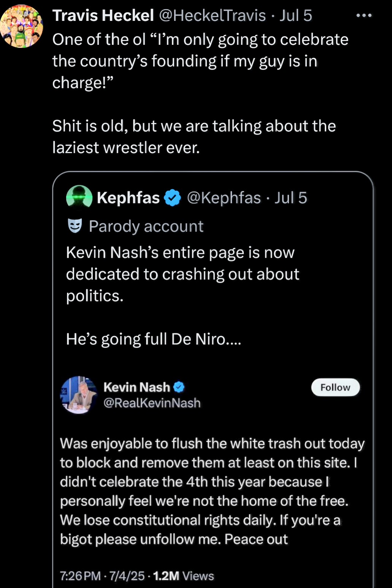The image size is (392, 588).
Task: Click Kephfas's blue verified badge
Action: click(x=173, y=198)
